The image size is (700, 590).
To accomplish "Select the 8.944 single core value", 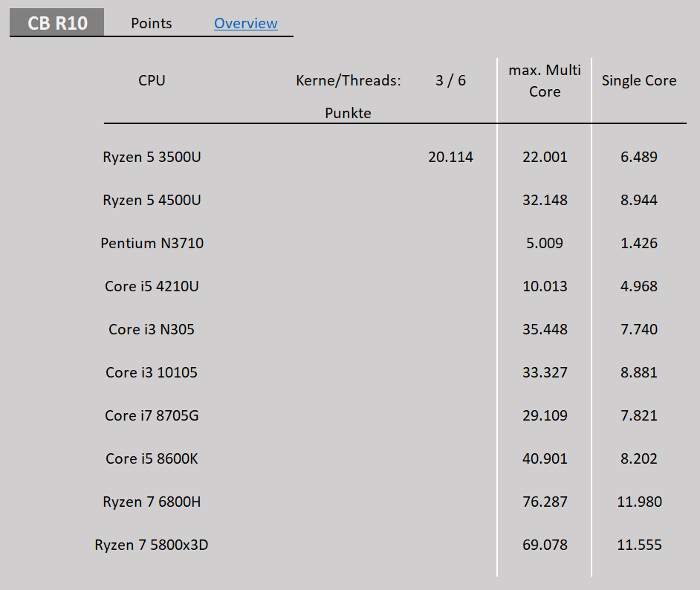I will click(639, 200).
